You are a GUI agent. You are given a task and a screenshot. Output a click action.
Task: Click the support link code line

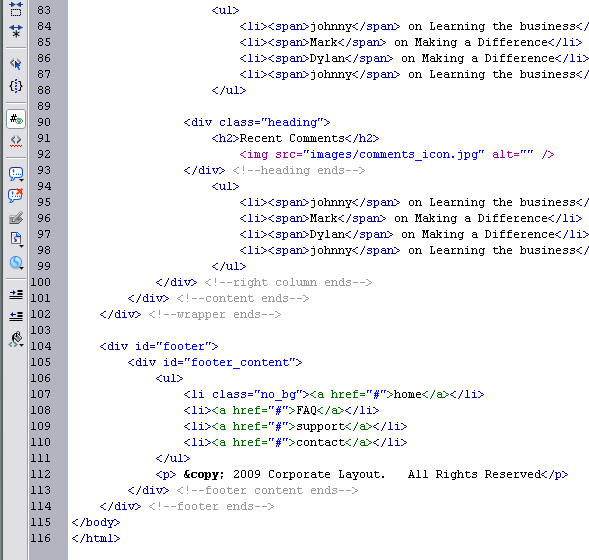(295, 426)
